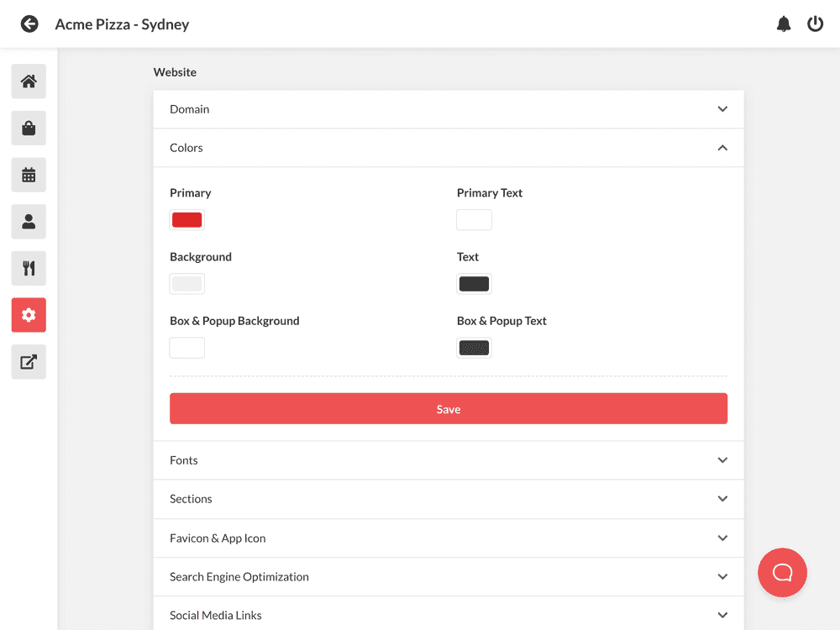Screen dimensions: 840x630
Task: Open the external link sidebar icon
Action: (29, 362)
